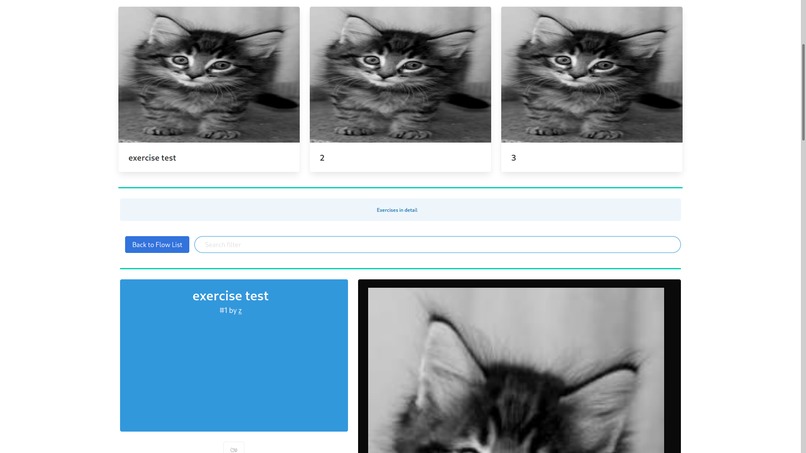Open the 'exercise test' kitten card thumbnail
Screen dimensions: 806x453
click(x=209, y=75)
